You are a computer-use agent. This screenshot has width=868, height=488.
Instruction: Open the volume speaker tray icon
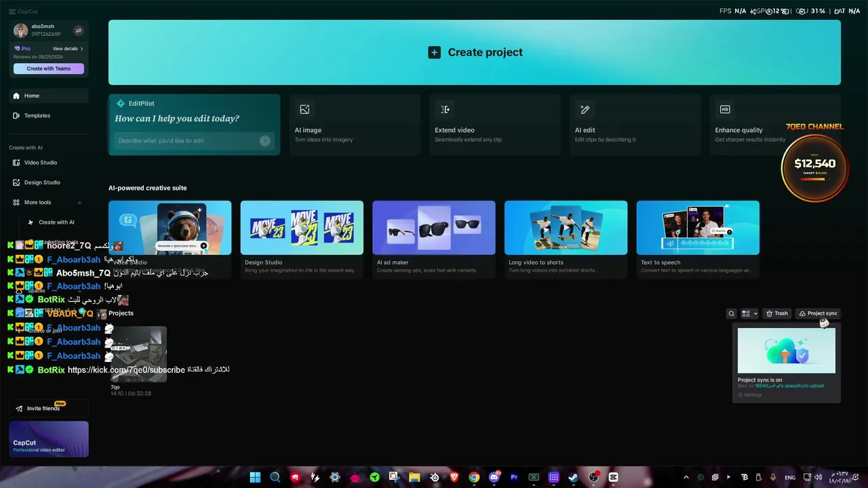tap(818, 477)
